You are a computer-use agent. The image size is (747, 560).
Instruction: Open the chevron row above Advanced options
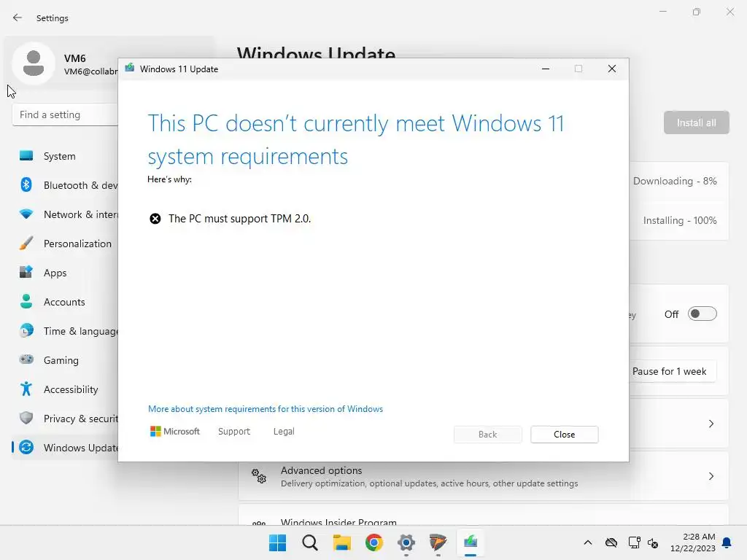[x=711, y=424]
